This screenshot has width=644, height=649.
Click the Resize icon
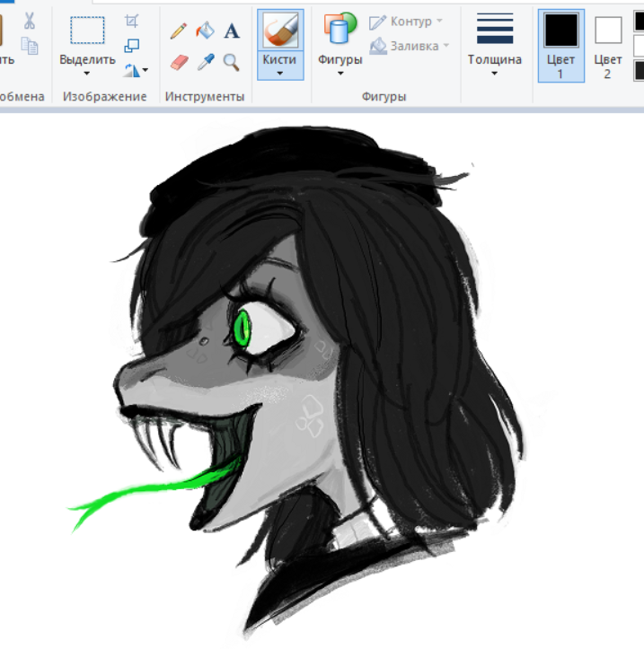132,46
